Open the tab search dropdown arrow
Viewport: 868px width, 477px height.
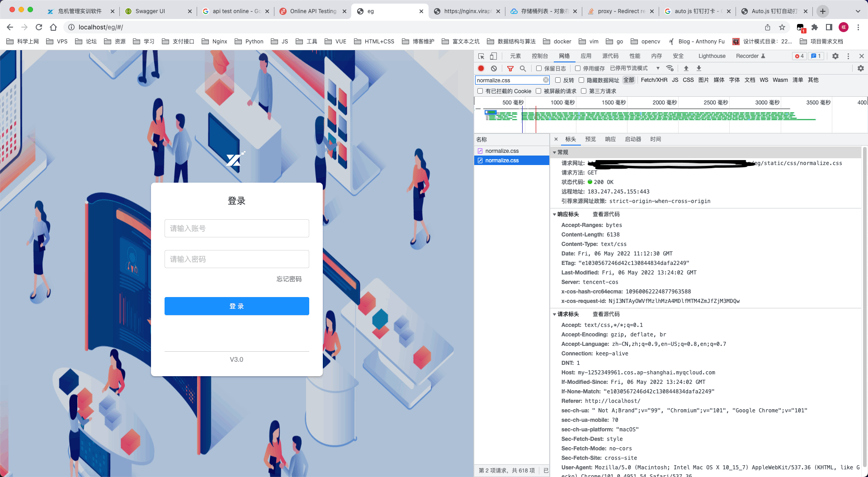[858, 11]
